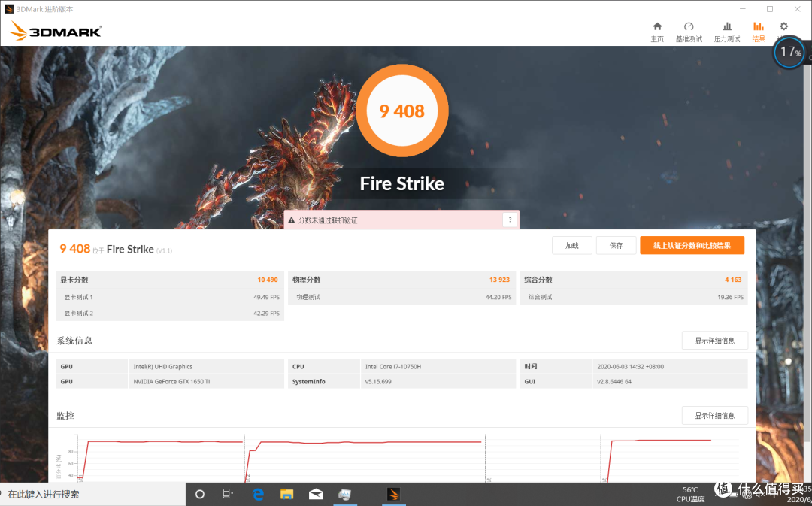Launch Microsoft Edge from taskbar
The width and height of the screenshot is (812, 506).
[x=258, y=495]
